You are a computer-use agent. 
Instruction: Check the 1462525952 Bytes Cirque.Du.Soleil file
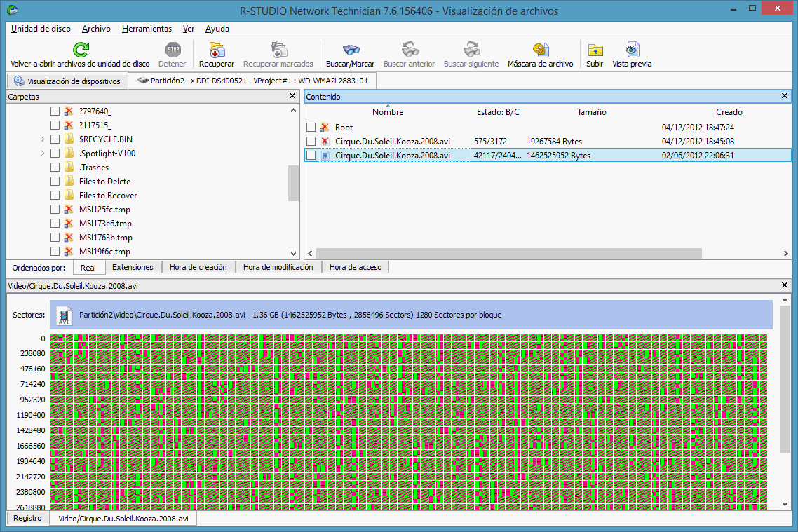pos(311,156)
